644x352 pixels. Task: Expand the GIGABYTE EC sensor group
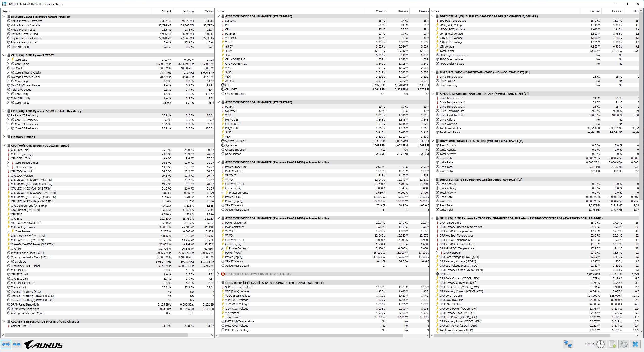[x=218, y=274]
